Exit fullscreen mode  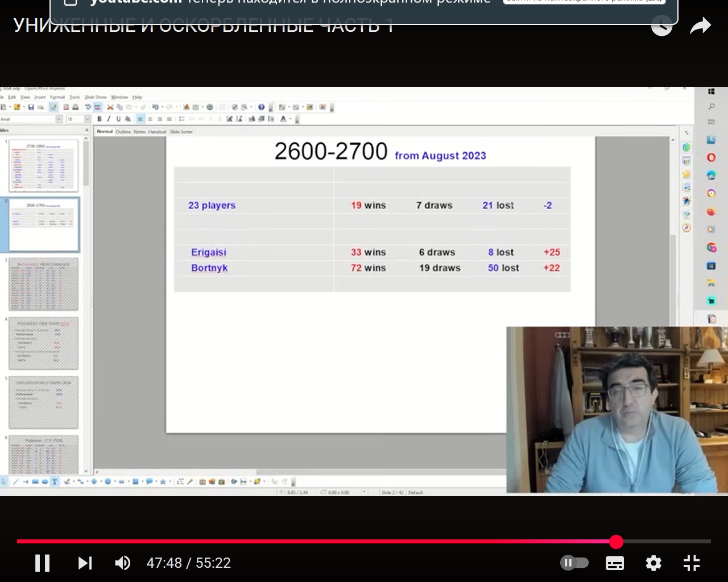pyautogui.click(x=692, y=563)
